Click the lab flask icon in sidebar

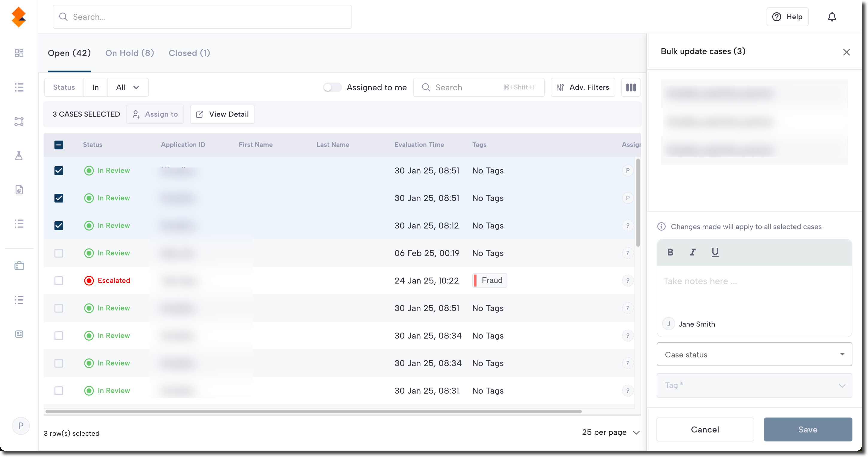(x=19, y=156)
